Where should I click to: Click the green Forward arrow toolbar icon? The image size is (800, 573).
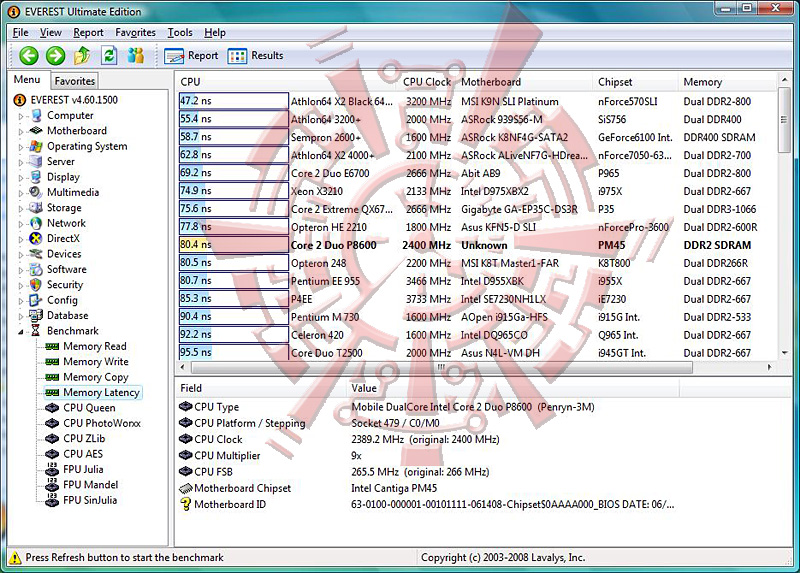(55, 55)
